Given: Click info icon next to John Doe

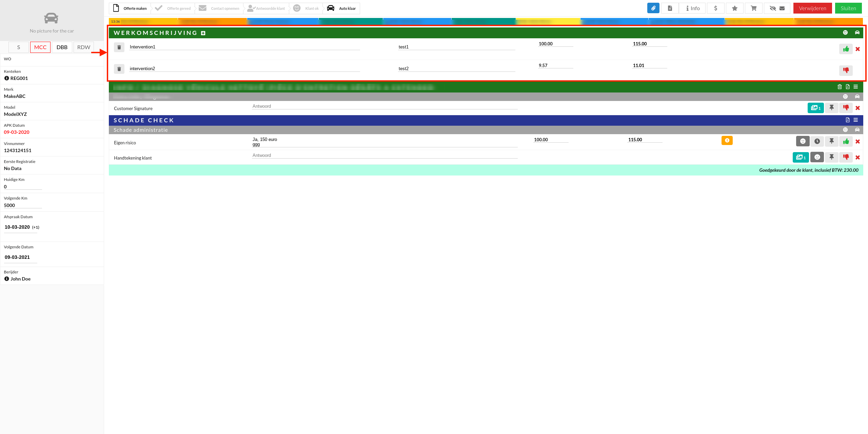Looking at the screenshot, I should coord(6,279).
